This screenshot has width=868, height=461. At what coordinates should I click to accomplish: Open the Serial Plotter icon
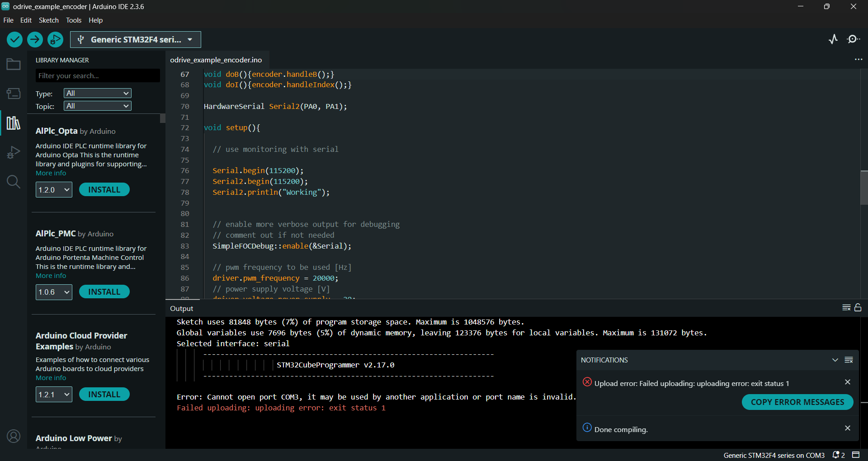[833, 39]
